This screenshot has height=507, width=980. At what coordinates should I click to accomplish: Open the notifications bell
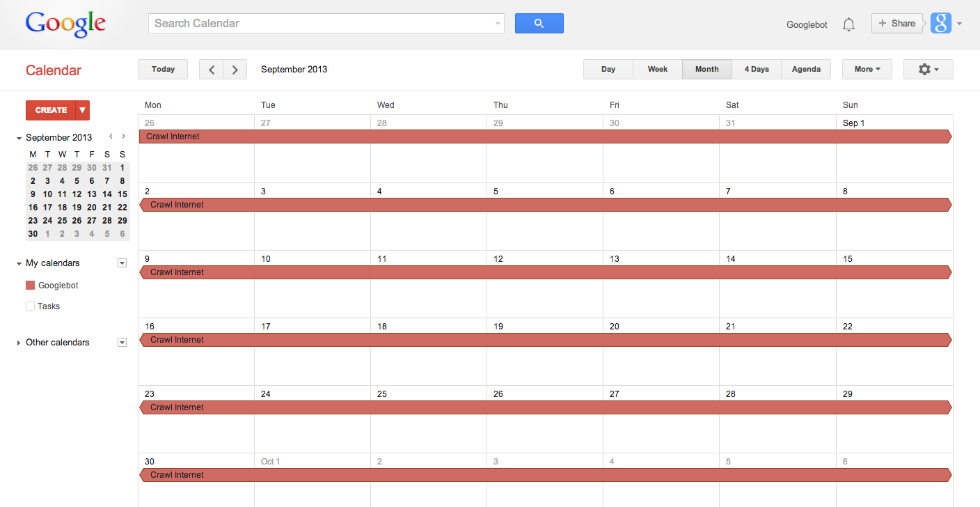(x=848, y=24)
